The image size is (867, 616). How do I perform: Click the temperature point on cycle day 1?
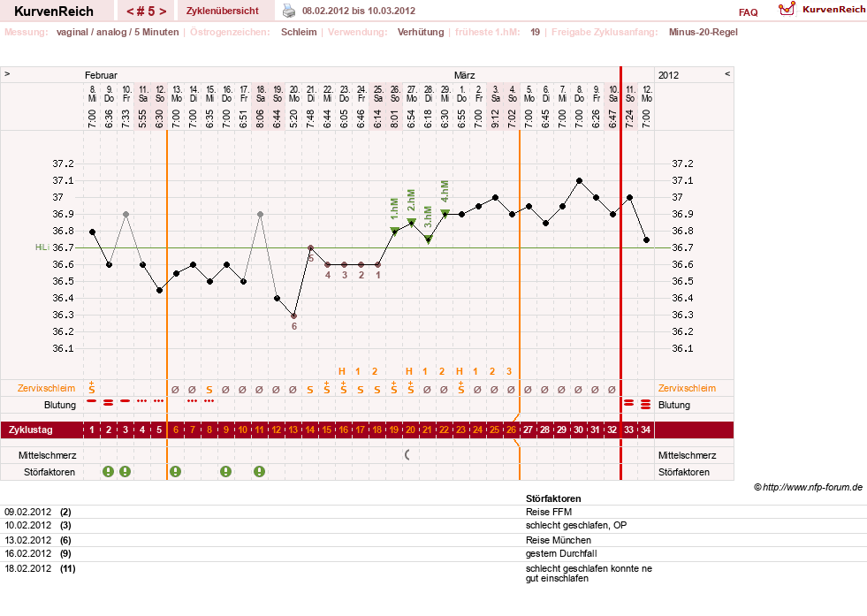pos(92,232)
